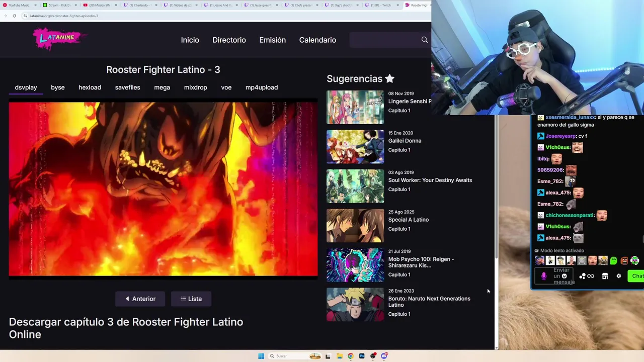The image size is (644, 362).
Task: Open Boruto: Naruto Next Generations Latino
Action: pos(429,302)
